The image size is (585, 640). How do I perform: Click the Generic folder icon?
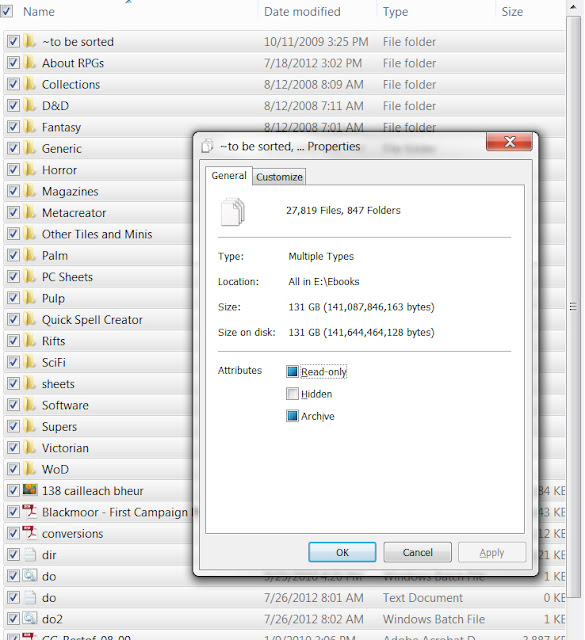pos(29,148)
